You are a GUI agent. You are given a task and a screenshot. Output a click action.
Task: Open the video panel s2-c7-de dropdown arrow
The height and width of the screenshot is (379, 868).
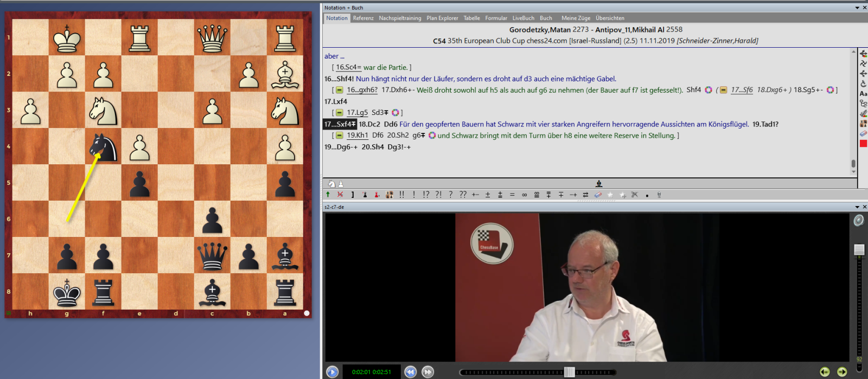pyautogui.click(x=857, y=207)
